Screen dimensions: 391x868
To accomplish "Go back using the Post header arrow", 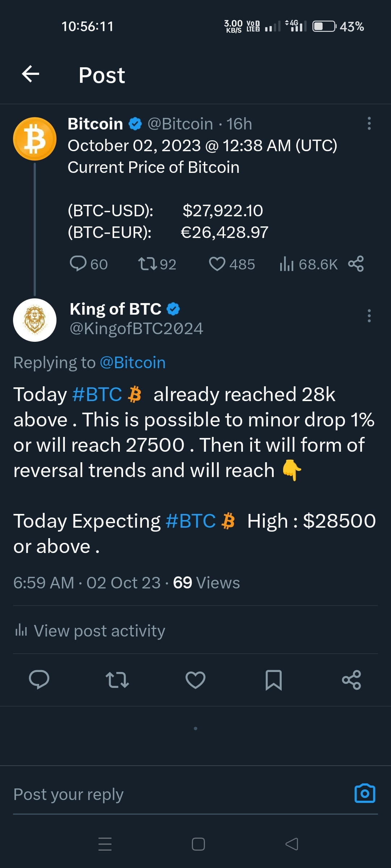I will pyautogui.click(x=31, y=75).
